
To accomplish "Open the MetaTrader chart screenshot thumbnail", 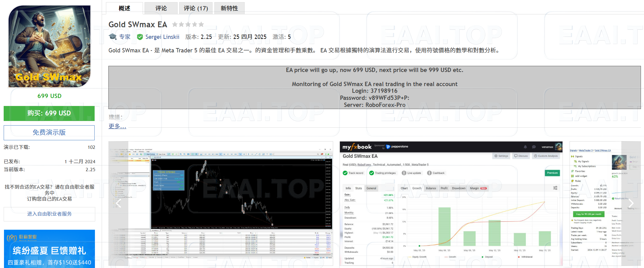I will coord(221,203).
